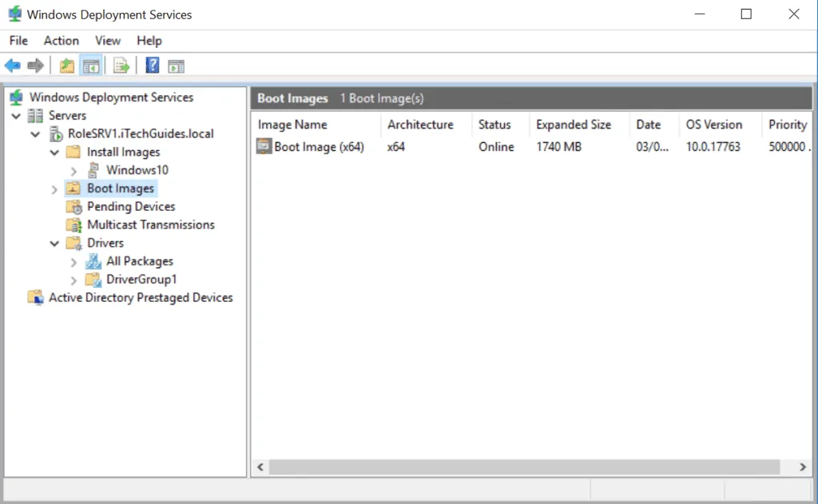Collapse the Servers tree node

pos(17,115)
